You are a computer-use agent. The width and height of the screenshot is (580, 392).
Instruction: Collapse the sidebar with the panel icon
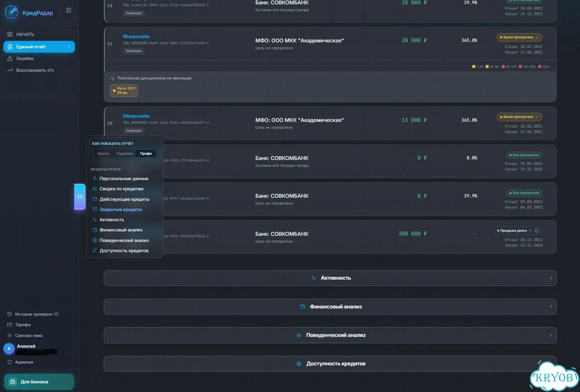[x=69, y=10]
